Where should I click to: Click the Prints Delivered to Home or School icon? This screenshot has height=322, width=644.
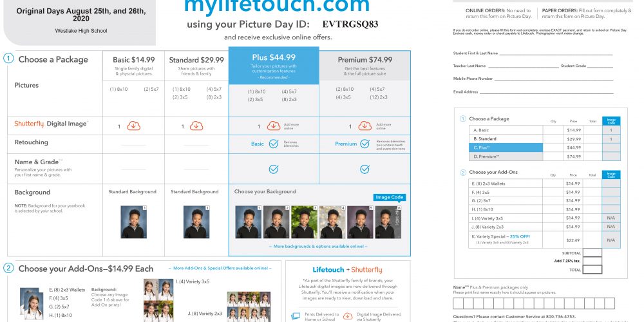click(x=296, y=316)
